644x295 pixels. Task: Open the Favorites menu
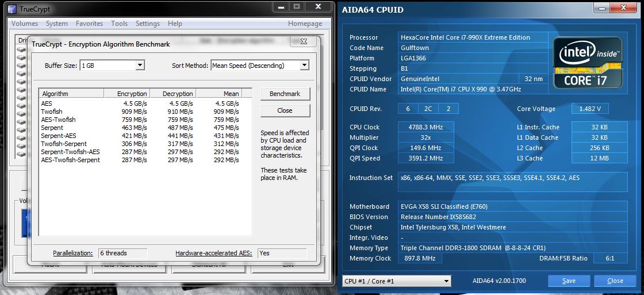click(89, 24)
